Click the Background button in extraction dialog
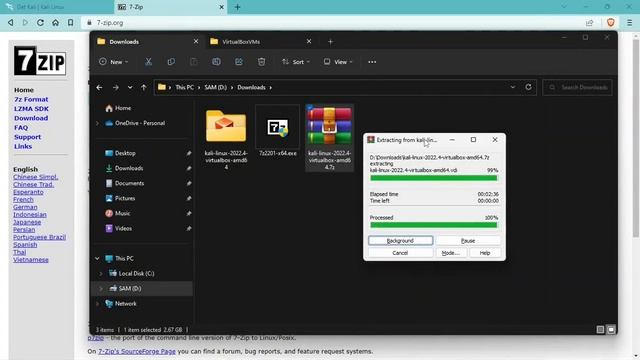 (x=400, y=241)
